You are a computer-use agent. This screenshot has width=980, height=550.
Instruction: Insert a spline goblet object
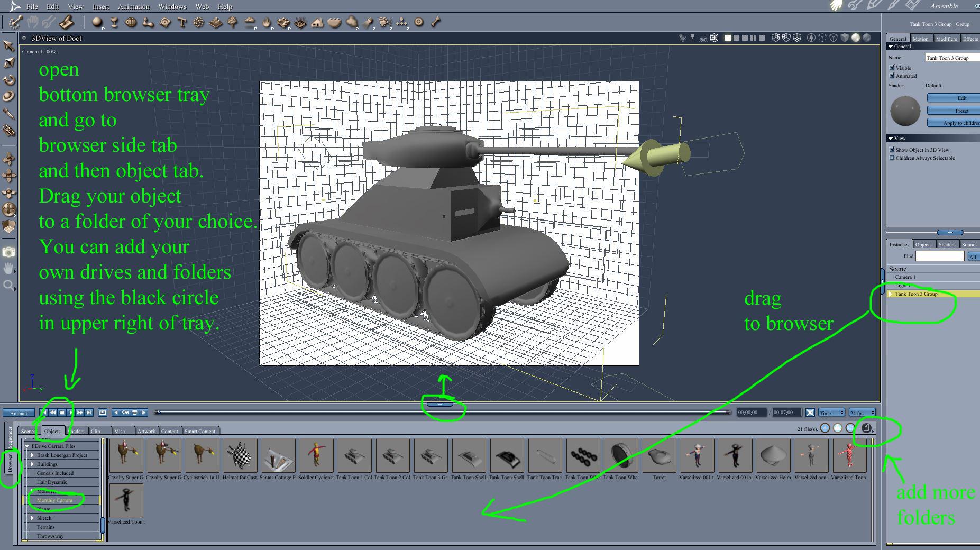tap(114, 22)
